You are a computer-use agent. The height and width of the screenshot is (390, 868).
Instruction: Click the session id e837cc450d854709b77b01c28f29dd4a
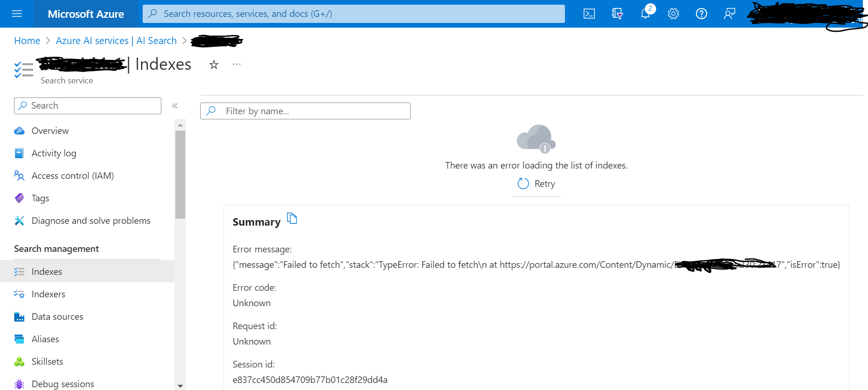[x=310, y=380]
